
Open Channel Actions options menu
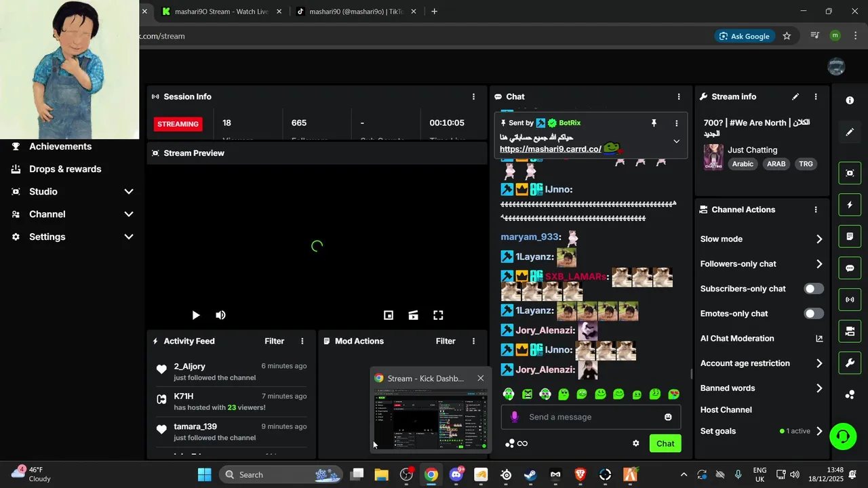pyautogui.click(x=816, y=210)
